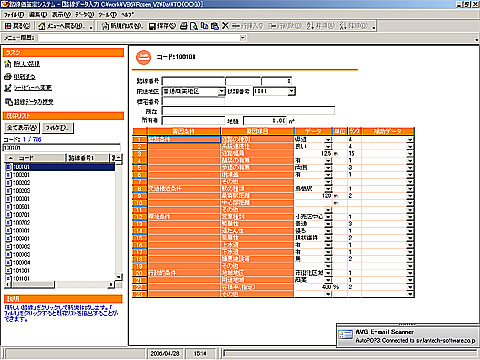480x360 pixels.
Task: Click the paste clipboard icon in toolbar
Action: coord(215,26)
